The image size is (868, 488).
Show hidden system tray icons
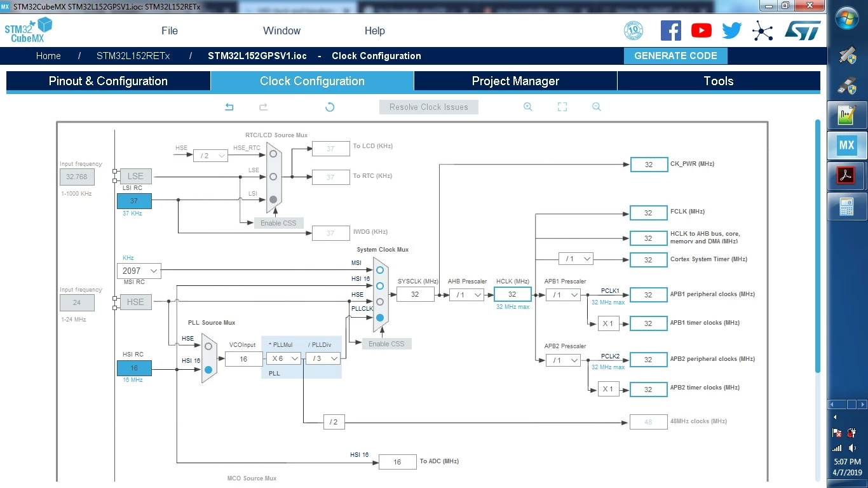(835, 417)
